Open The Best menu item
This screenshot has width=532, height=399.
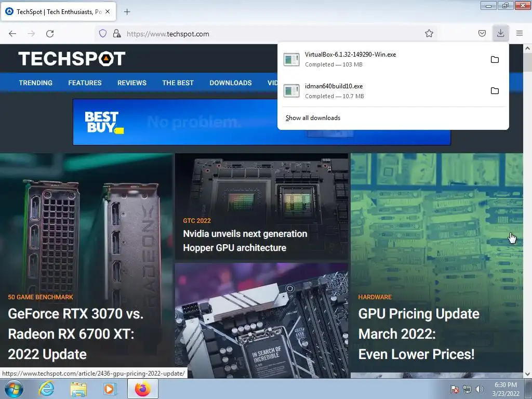(x=178, y=83)
